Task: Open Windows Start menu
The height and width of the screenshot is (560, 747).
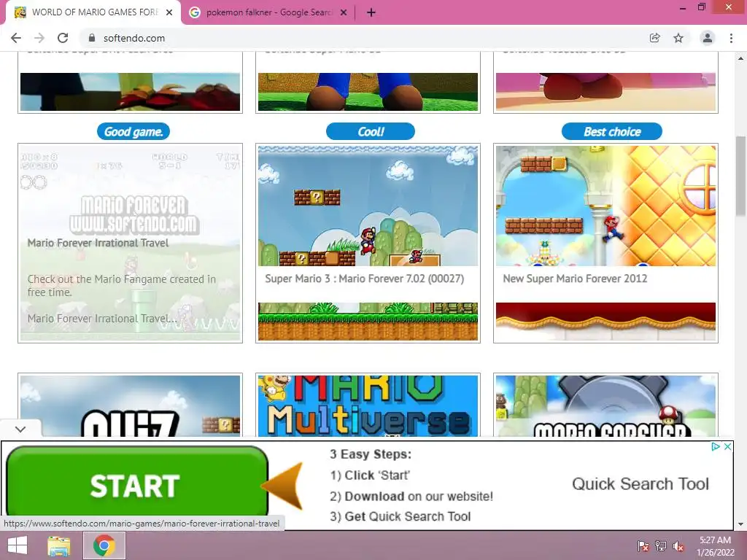Action: pos(18,545)
